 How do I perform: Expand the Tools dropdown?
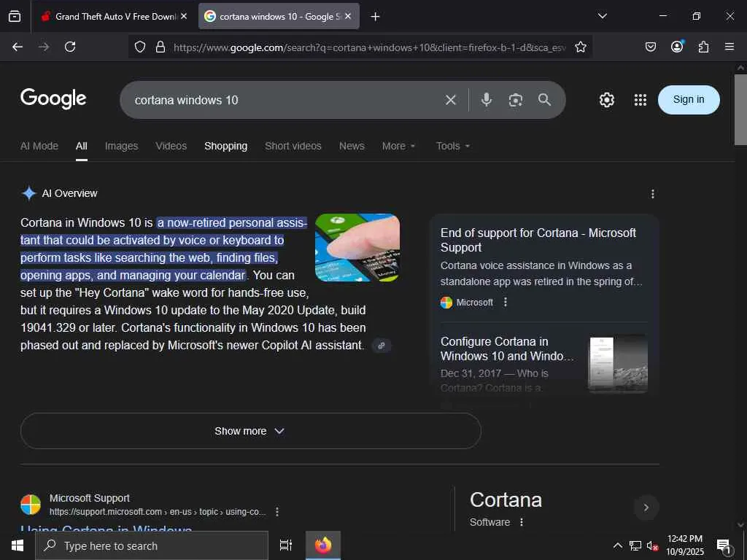point(453,146)
